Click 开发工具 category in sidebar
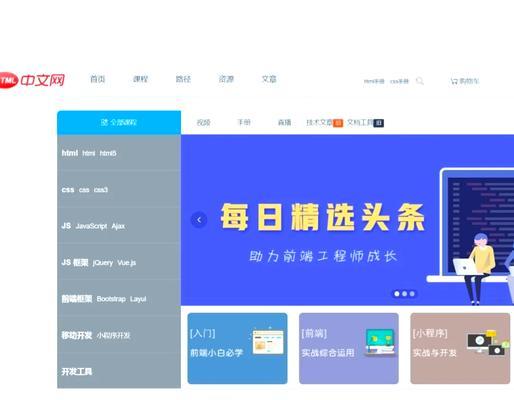This screenshot has height=400, width=514. (77, 371)
